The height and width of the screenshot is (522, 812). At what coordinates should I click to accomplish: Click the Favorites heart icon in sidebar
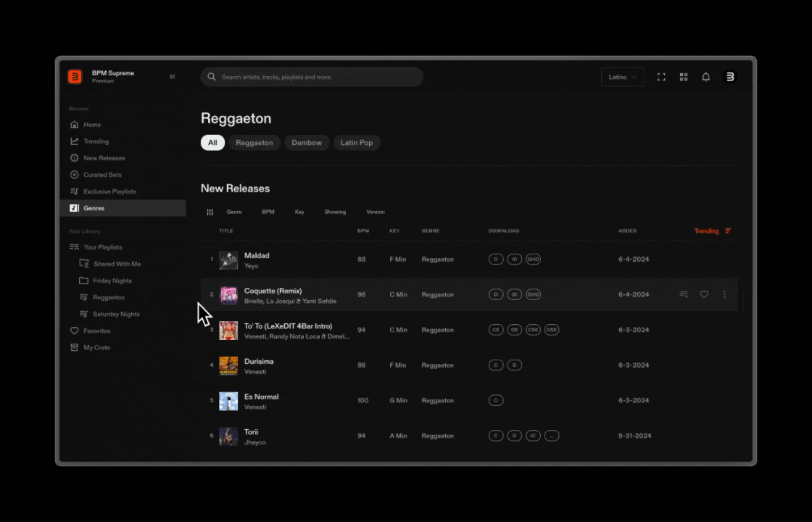tap(75, 331)
